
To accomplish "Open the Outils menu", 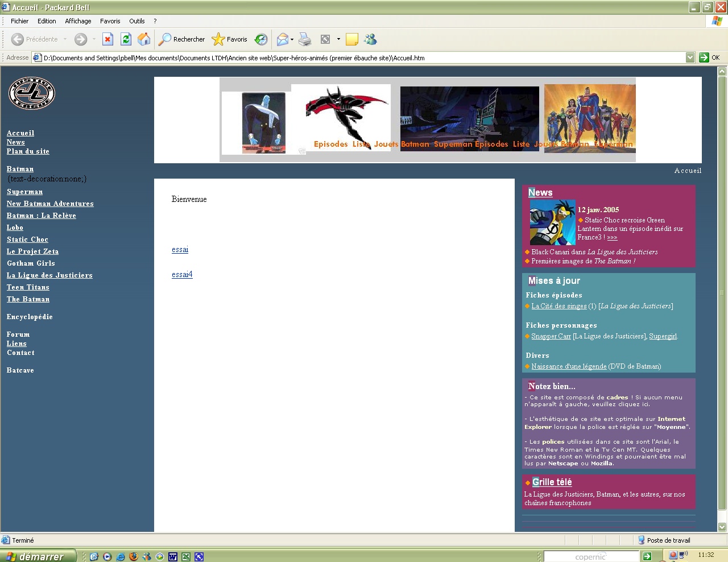I will tap(136, 21).
